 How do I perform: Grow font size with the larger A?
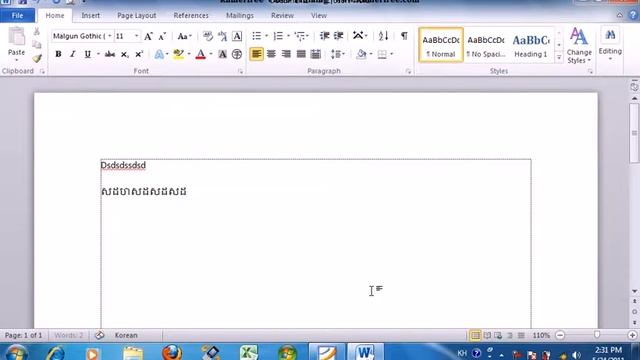tap(148, 36)
